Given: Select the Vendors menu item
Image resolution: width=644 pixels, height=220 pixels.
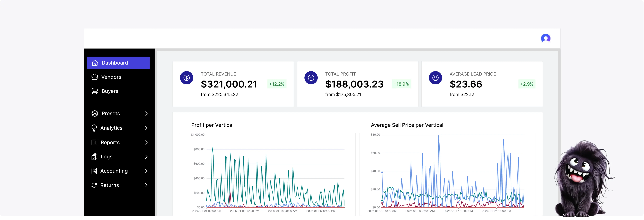Looking at the screenshot, I should 111,77.
